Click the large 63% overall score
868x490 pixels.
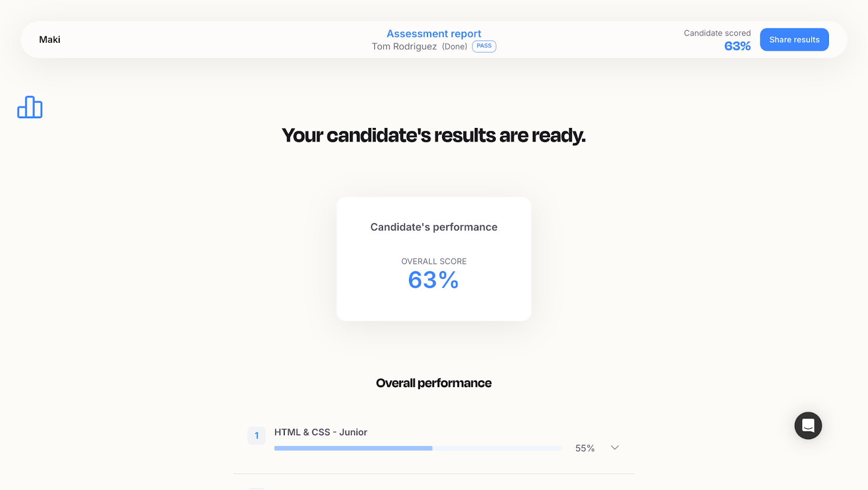point(433,280)
